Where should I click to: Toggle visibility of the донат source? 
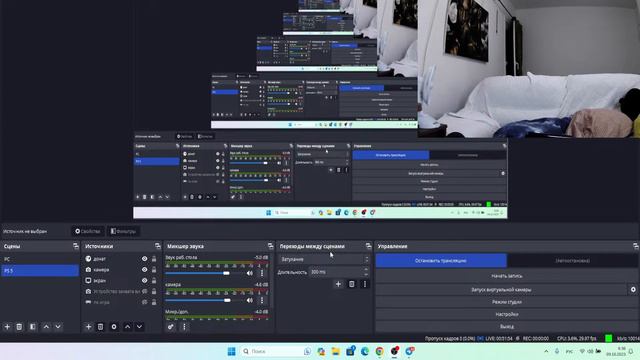tap(144, 259)
